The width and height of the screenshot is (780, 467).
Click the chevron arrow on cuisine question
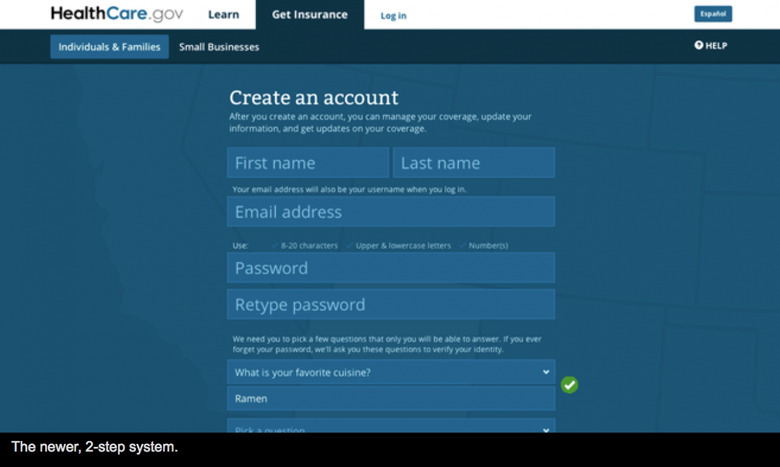pyautogui.click(x=546, y=372)
